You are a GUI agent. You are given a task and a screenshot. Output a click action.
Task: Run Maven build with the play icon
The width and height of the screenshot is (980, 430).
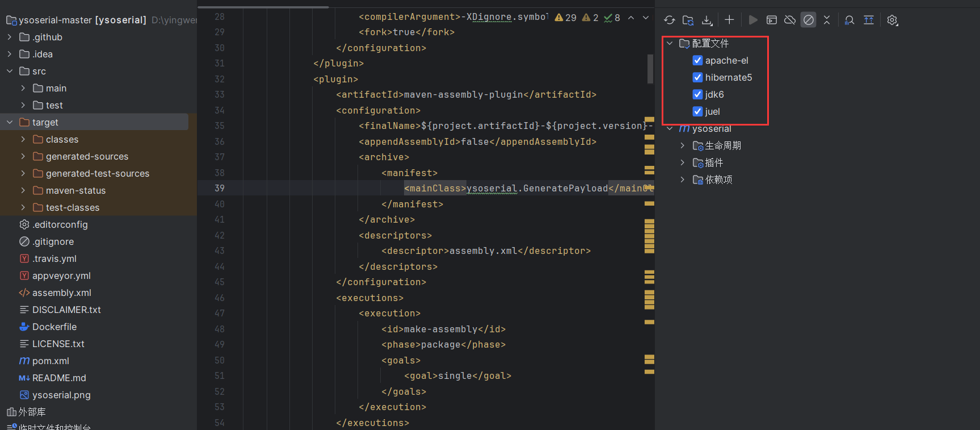coord(753,20)
